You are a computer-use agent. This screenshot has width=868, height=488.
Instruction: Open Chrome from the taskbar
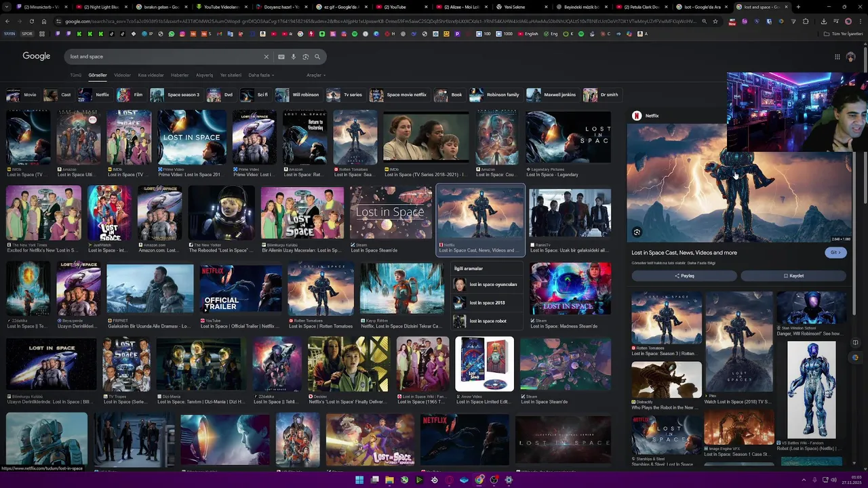click(479, 480)
